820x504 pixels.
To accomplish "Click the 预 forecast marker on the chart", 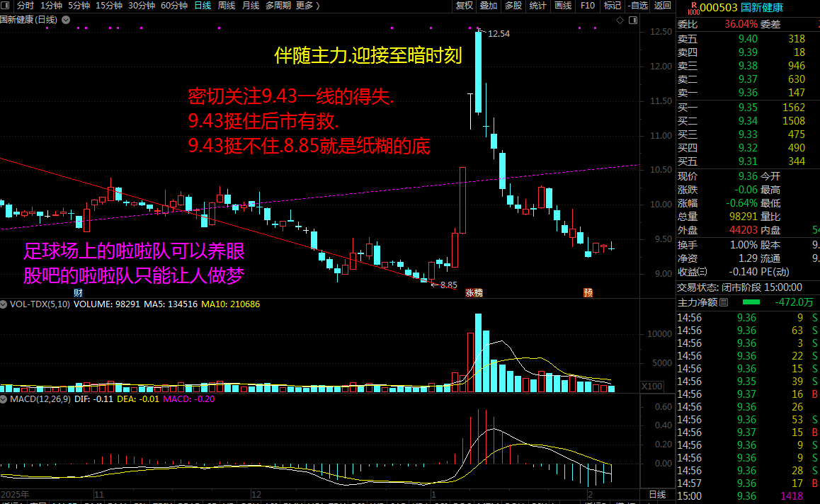I will (x=588, y=293).
